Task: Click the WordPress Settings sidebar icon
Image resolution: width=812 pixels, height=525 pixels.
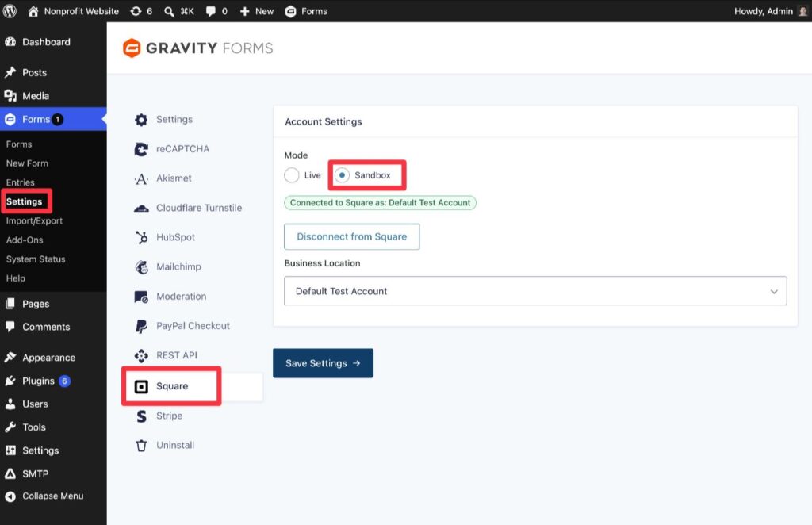Action: (10, 450)
